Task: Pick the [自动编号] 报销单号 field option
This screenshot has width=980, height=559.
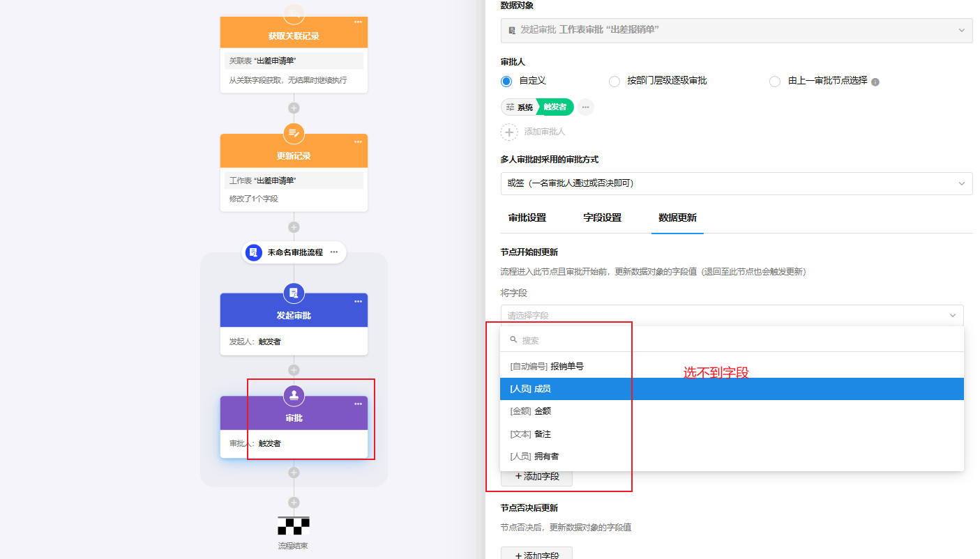Action: click(732, 366)
